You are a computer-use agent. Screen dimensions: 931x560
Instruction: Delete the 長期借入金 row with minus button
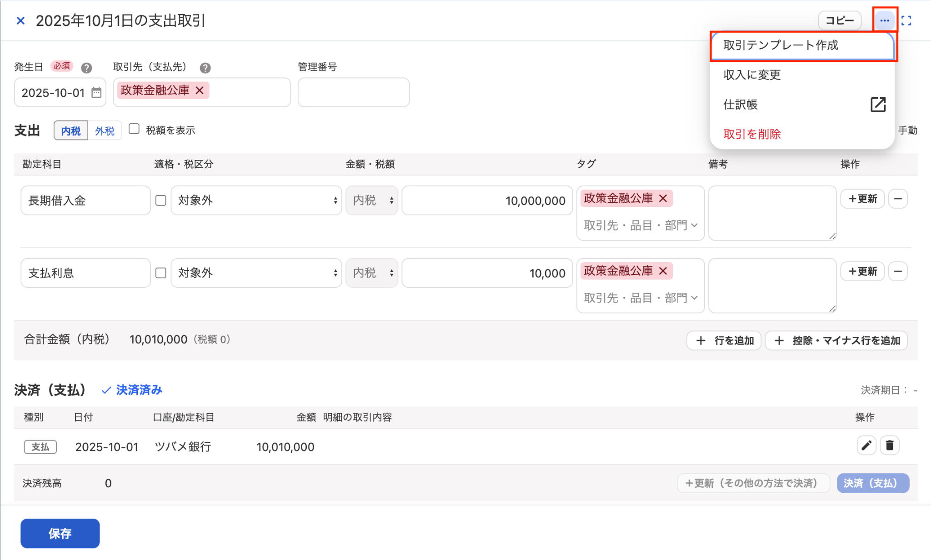898,199
